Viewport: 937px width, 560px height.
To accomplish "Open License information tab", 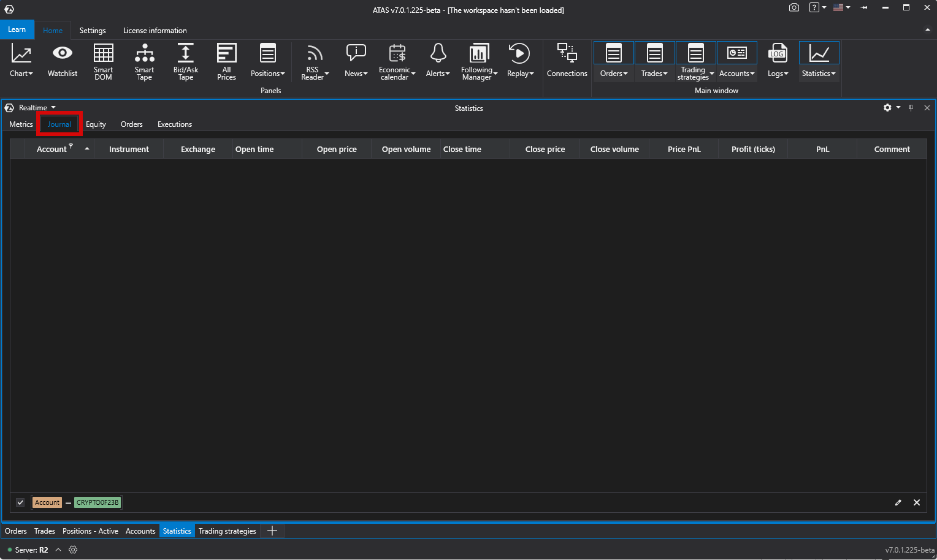I will pyautogui.click(x=155, y=31).
